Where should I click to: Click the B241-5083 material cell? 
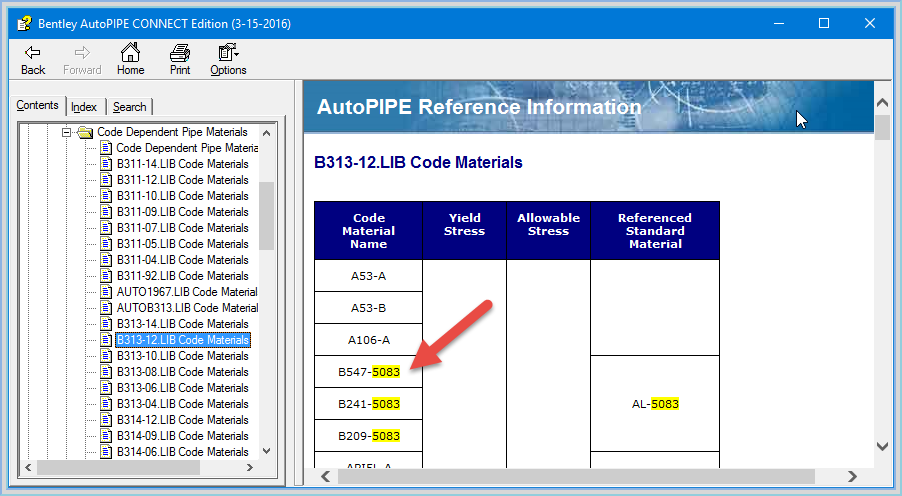coord(368,404)
